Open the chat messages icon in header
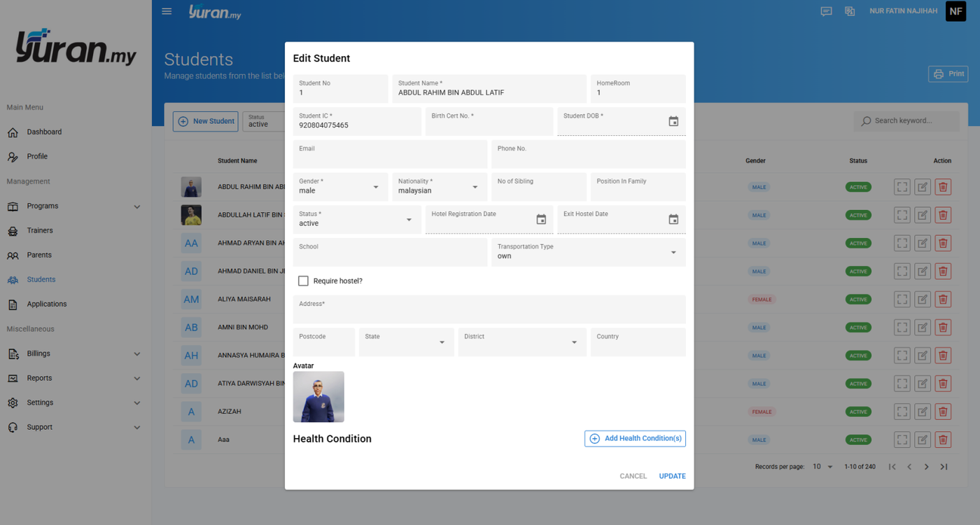 tap(826, 11)
